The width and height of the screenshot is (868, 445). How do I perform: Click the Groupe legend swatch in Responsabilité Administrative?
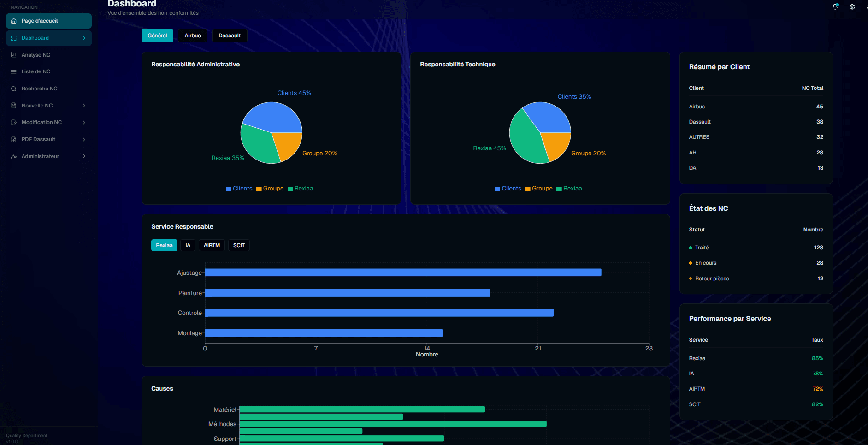(259, 189)
